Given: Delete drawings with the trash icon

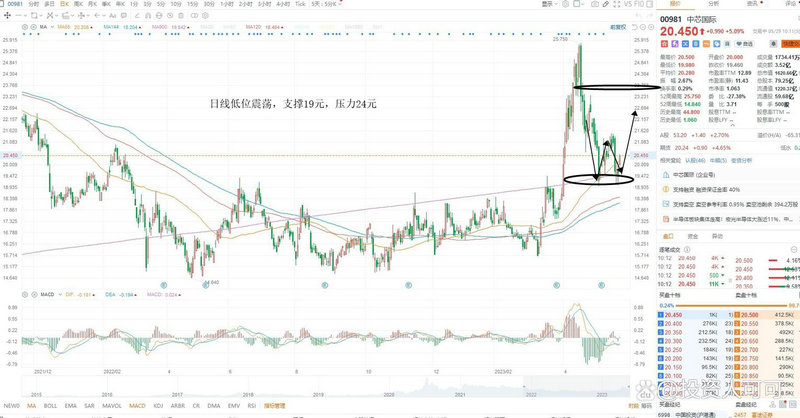Looking at the screenshot, I should coord(181,16).
